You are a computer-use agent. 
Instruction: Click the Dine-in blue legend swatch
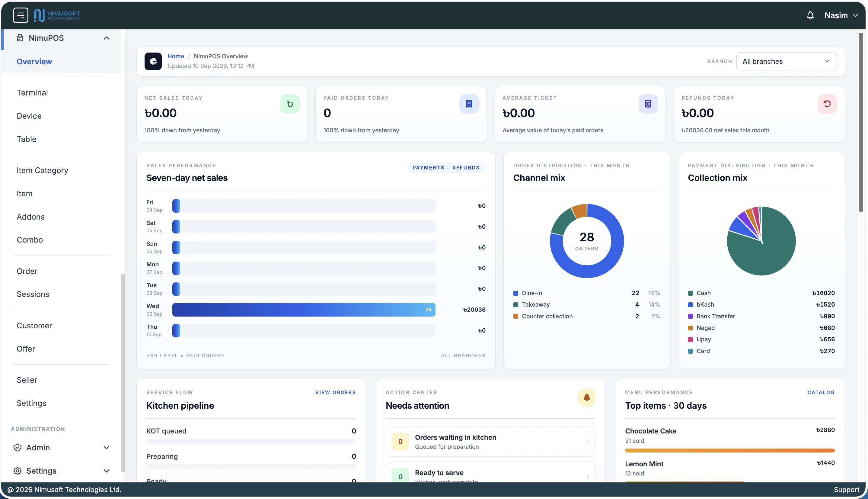point(516,293)
